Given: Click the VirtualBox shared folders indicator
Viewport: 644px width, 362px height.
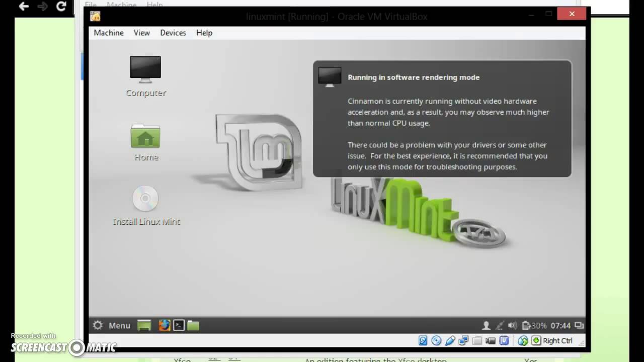Looking at the screenshot, I should (x=477, y=341).
